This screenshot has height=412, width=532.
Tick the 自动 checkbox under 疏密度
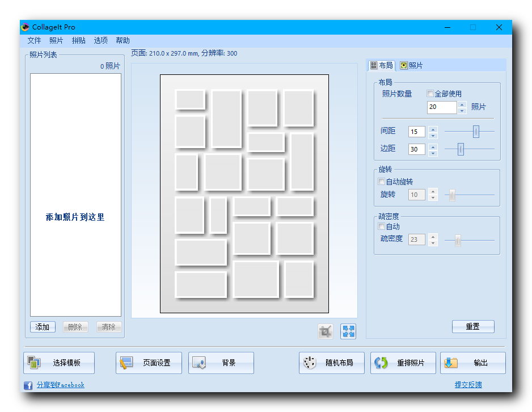pos(381,226)
